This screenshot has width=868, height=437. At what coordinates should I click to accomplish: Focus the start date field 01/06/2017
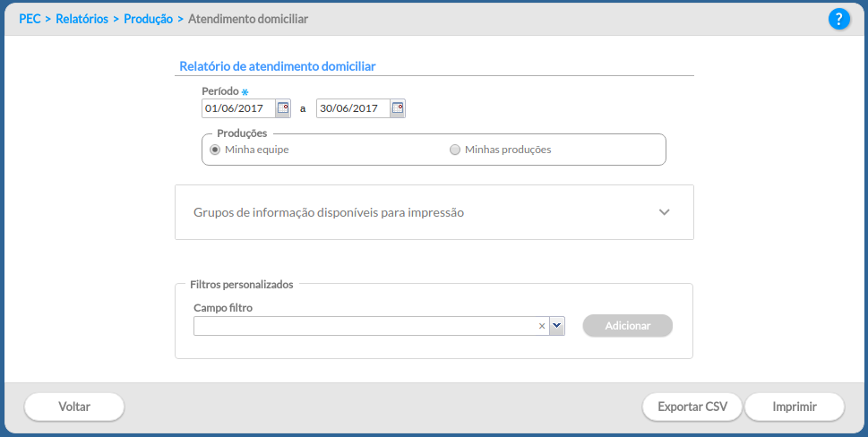click(x=238, y=108)
